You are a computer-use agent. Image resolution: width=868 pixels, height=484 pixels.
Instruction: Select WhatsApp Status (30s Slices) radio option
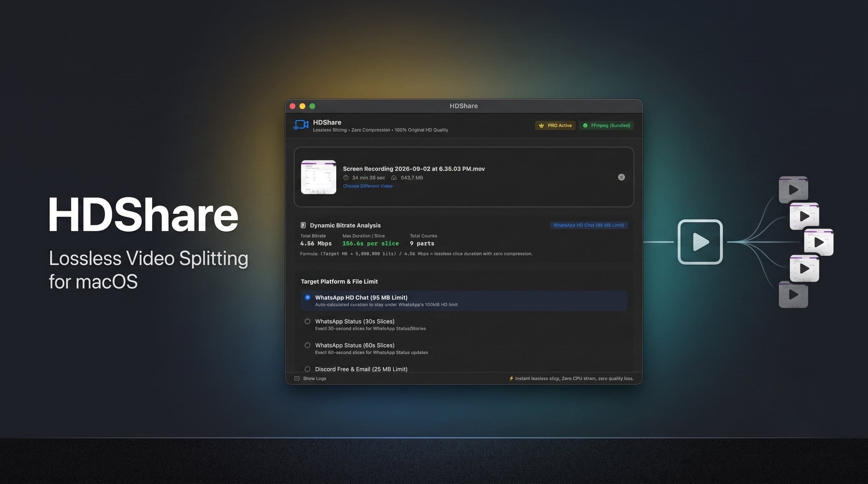click(307, 321)
